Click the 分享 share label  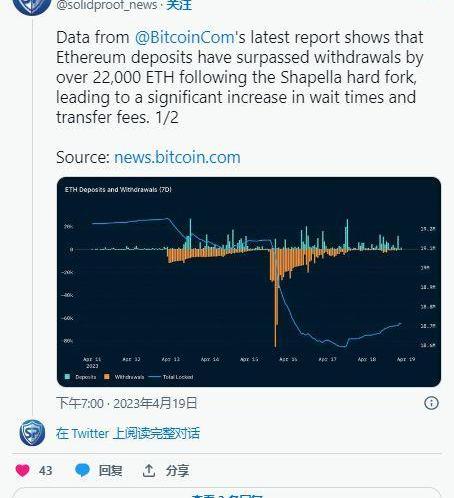(x=177, y=471)
